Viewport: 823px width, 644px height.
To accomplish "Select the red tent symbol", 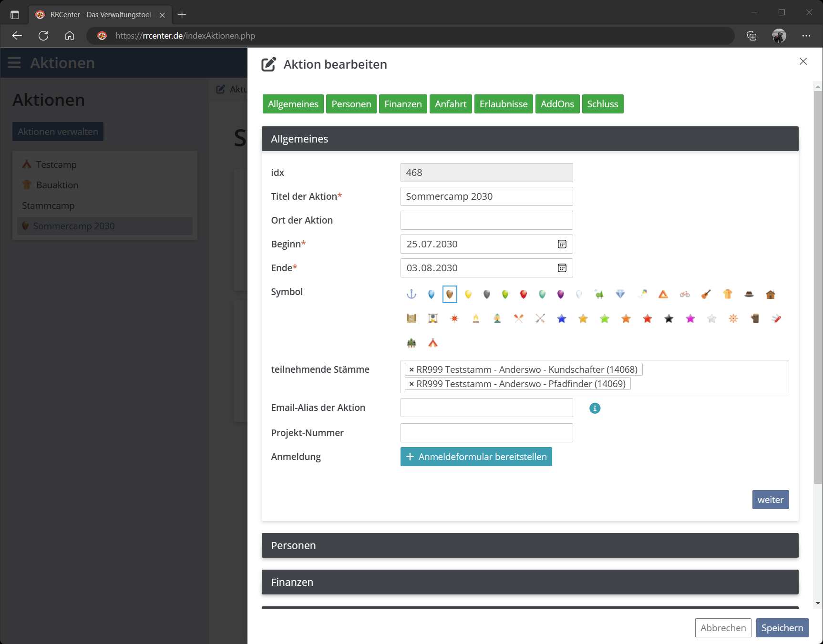I will (432, 343).
